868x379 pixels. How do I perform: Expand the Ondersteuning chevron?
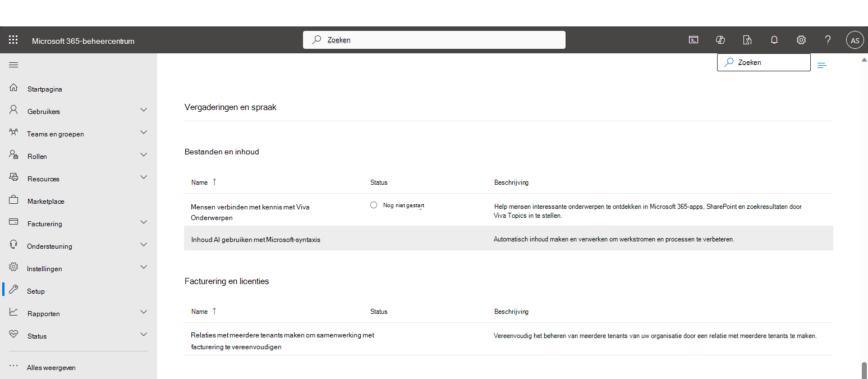point(144,245)
